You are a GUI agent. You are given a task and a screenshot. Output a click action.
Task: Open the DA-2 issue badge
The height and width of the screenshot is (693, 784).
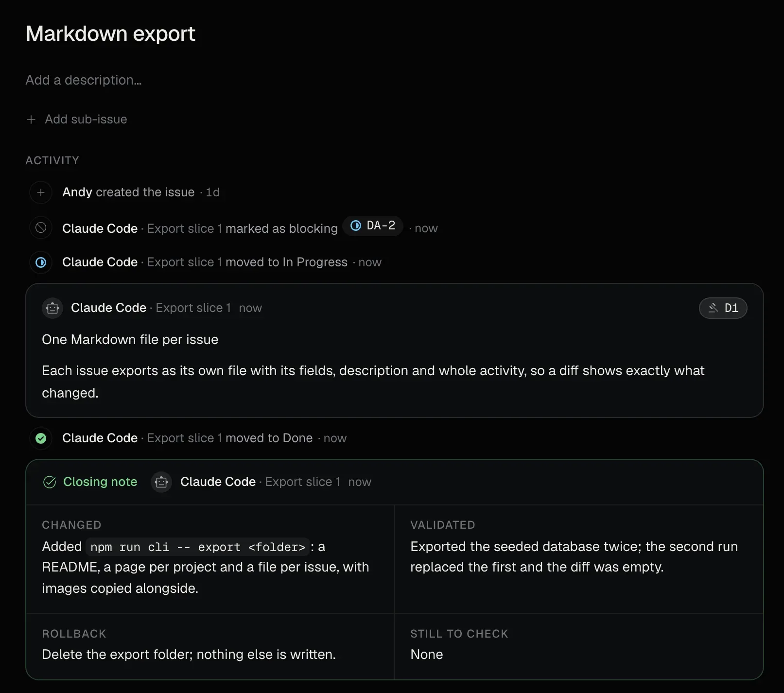point(373,225)
